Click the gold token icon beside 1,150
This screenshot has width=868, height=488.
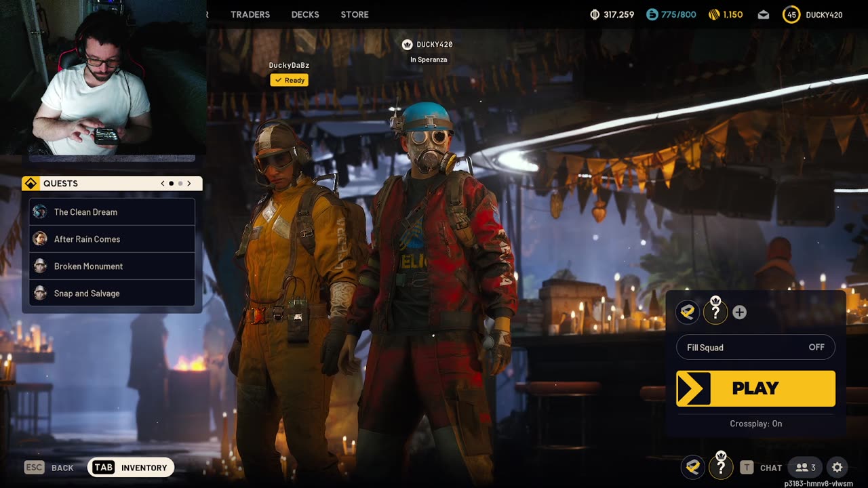(x=713, y=14)
